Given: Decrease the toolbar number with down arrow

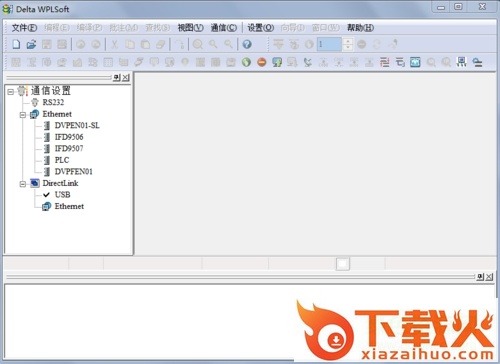Looking at the screenshot, I should pos(348,47).
